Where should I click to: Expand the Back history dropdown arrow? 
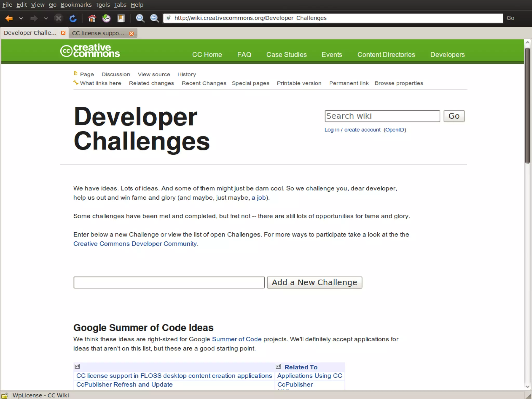tap(21, 18)
